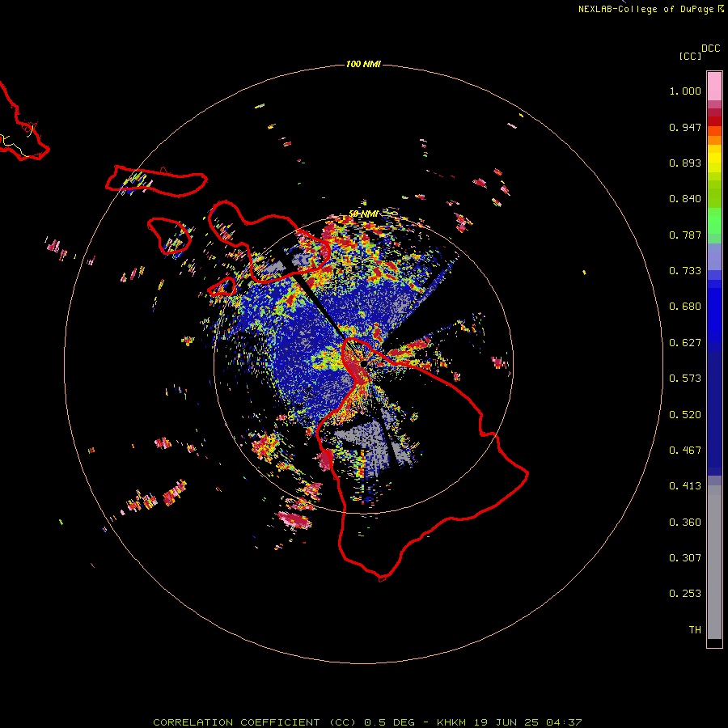Click the TH label at color bar bottom
This screenshot has height=728, width=728.
[x=695, y=630]
